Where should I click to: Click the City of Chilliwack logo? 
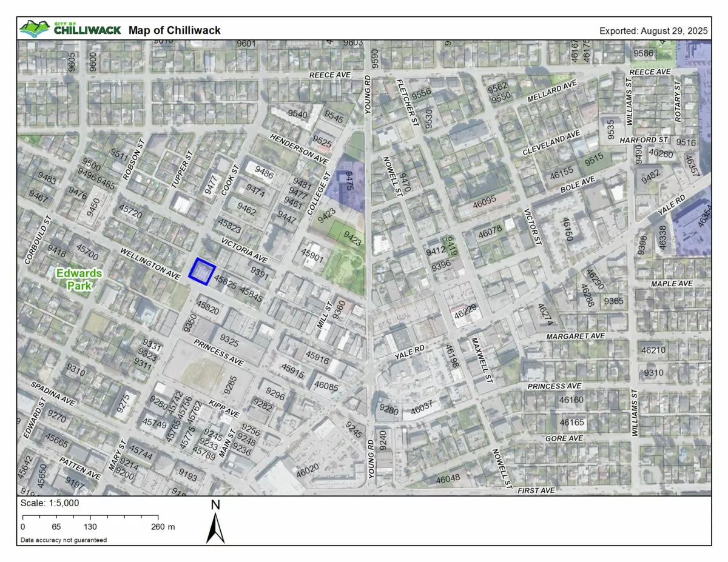(70, 28)
